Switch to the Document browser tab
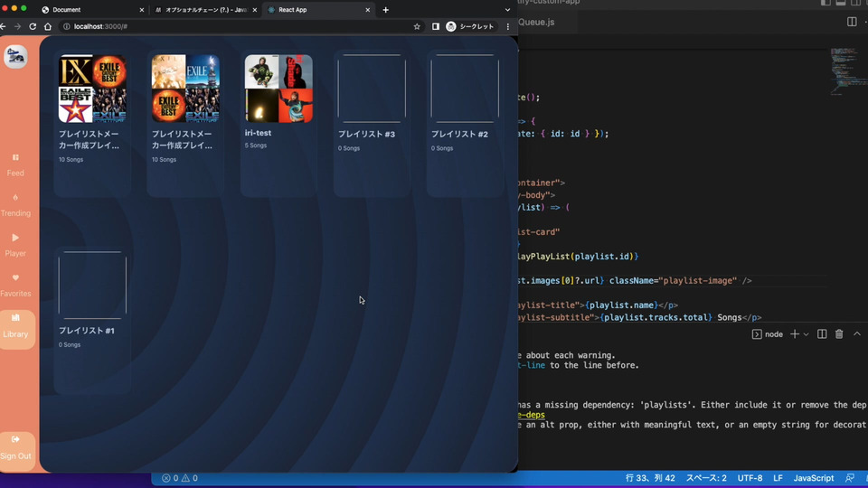868x488 pixels. point(90,10)
